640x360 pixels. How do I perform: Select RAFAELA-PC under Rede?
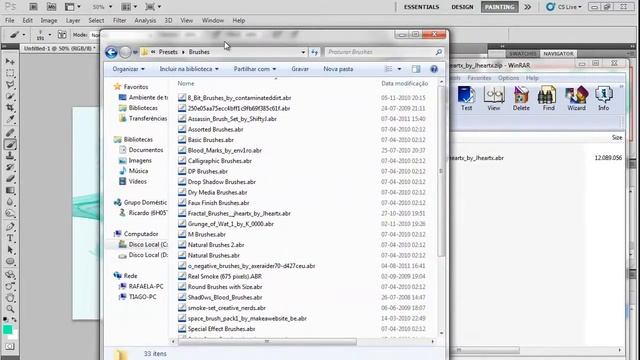[x=141, y=287]
